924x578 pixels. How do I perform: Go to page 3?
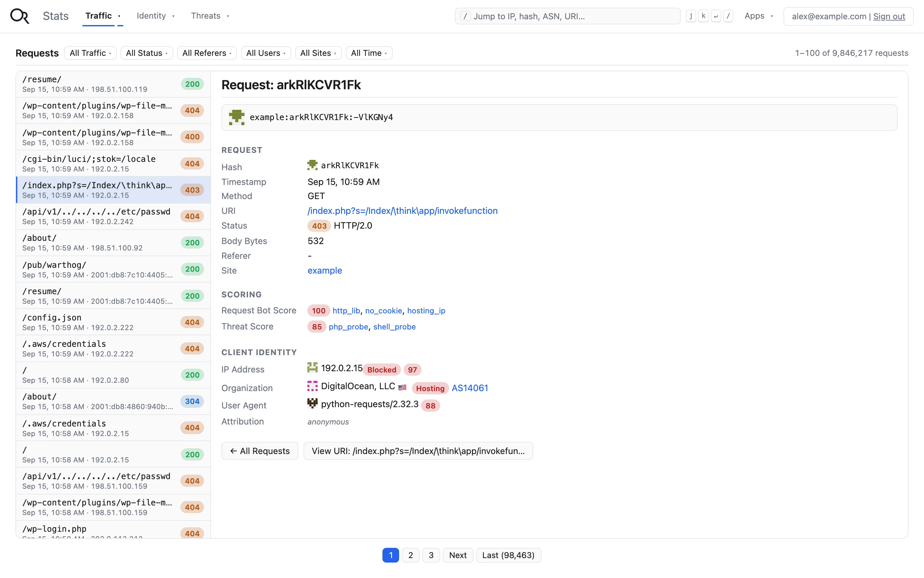(431, 555)
